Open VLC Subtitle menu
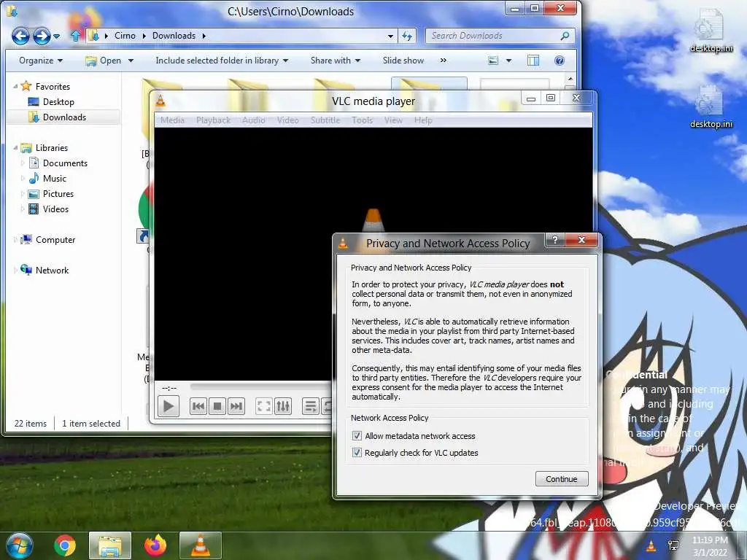The image size is (747, 560). [x=325, y=120]
